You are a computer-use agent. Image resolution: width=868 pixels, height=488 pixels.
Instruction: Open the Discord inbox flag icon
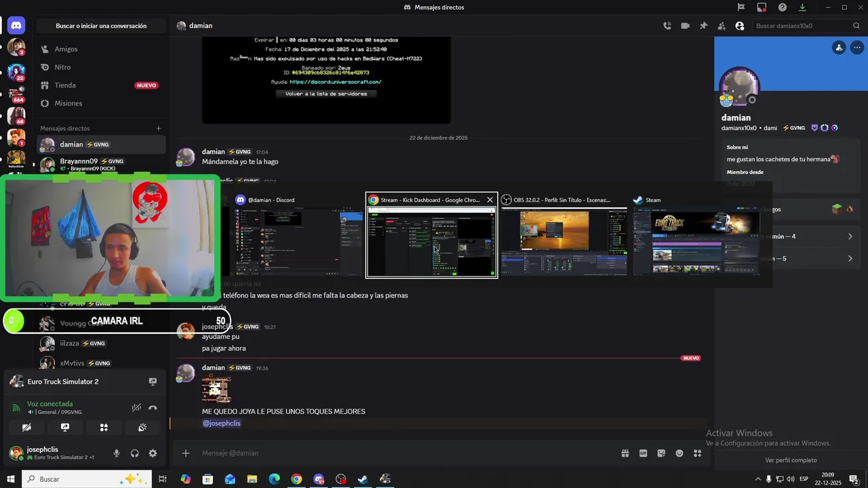click(741, 7)
